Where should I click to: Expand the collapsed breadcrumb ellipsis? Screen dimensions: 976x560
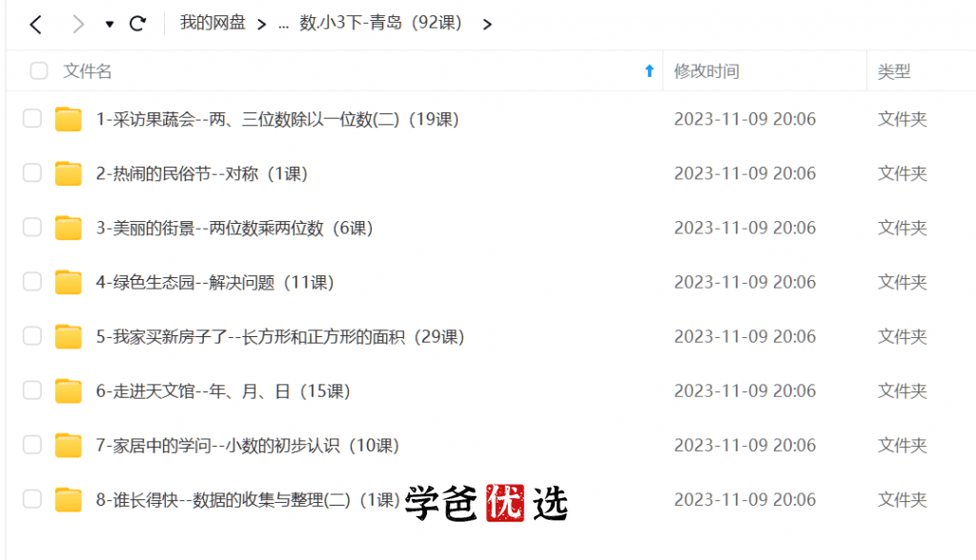(283, 25)
